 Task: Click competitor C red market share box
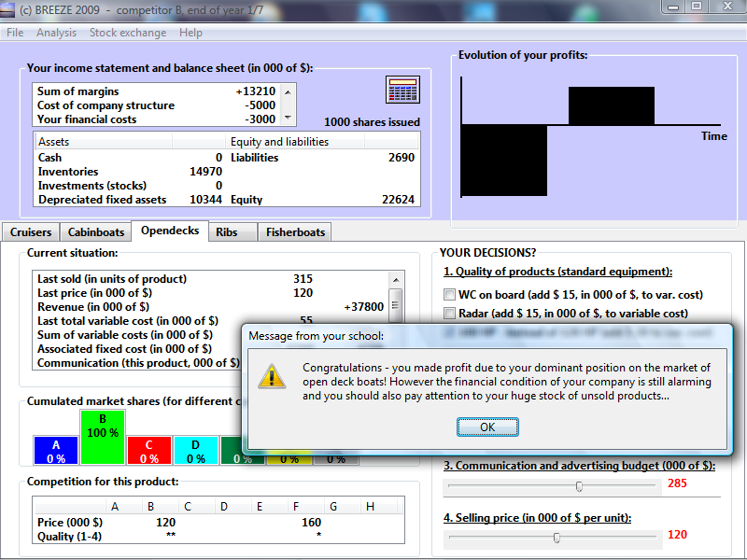[148, 451]
